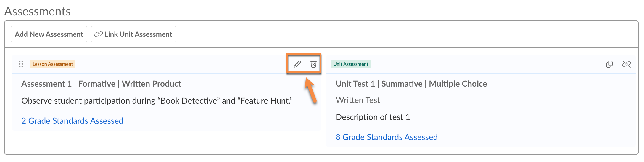The width and height of the screenshot is (644, 162).
Task: Copy the unit assessment with the duplicate icon
Action: click(x=609, y=64)
